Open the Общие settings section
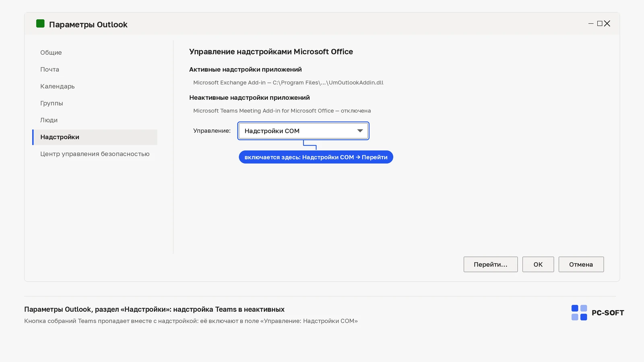The image size is (644, 362). click(x=51, y=53)
